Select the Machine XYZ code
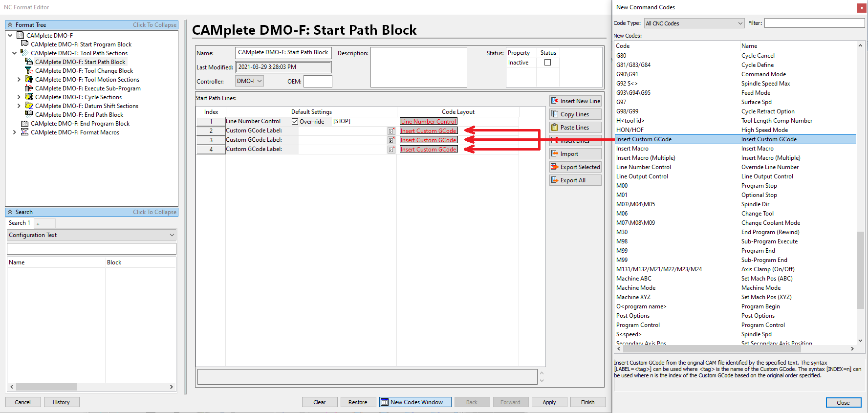Screen dimensions: 868x413 pos(736,297)
